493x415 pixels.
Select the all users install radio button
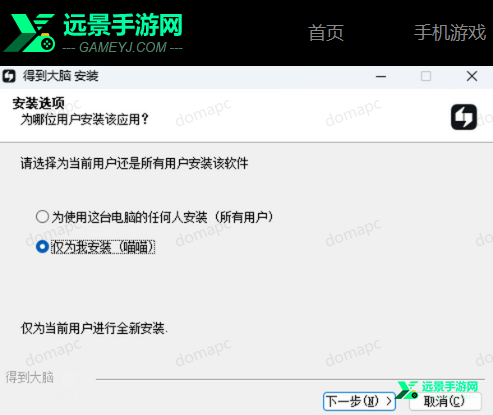coord(42,217)
